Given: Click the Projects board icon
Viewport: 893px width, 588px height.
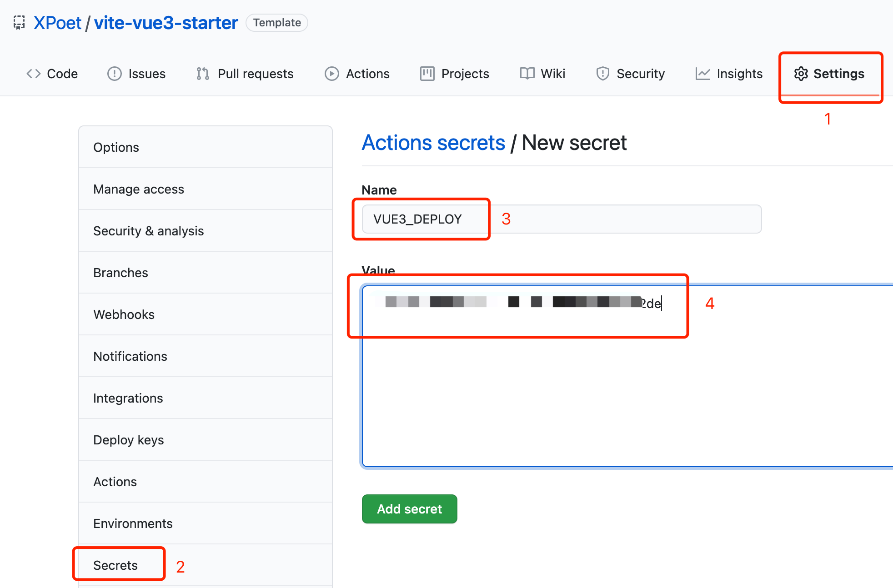Looking at the screenshot, I should [x=427, y=74].
